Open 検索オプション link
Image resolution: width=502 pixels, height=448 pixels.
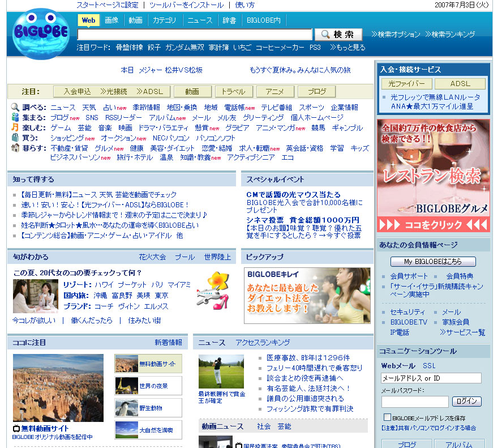click(x=396, y=35)
